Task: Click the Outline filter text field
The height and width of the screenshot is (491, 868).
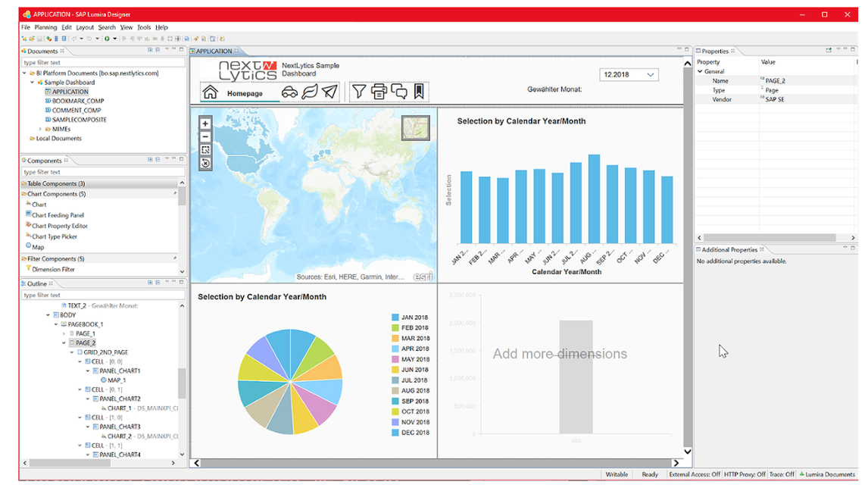Action: [x=103, y=295]
